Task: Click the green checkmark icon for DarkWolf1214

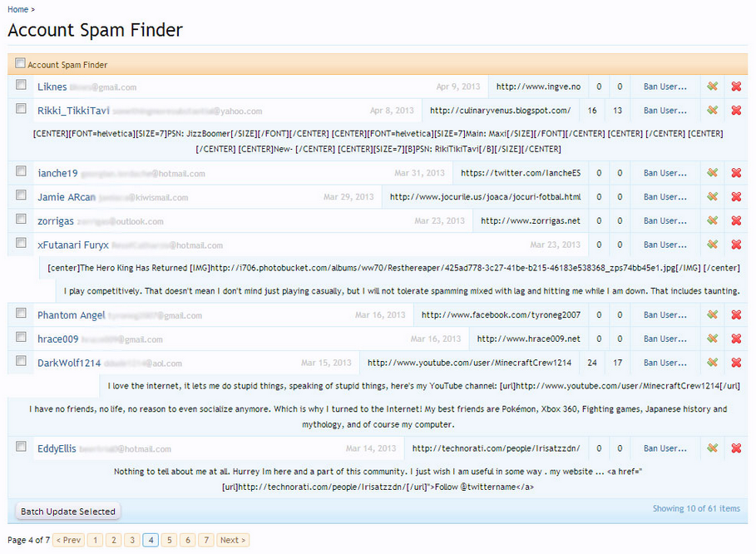Action: 712,364
